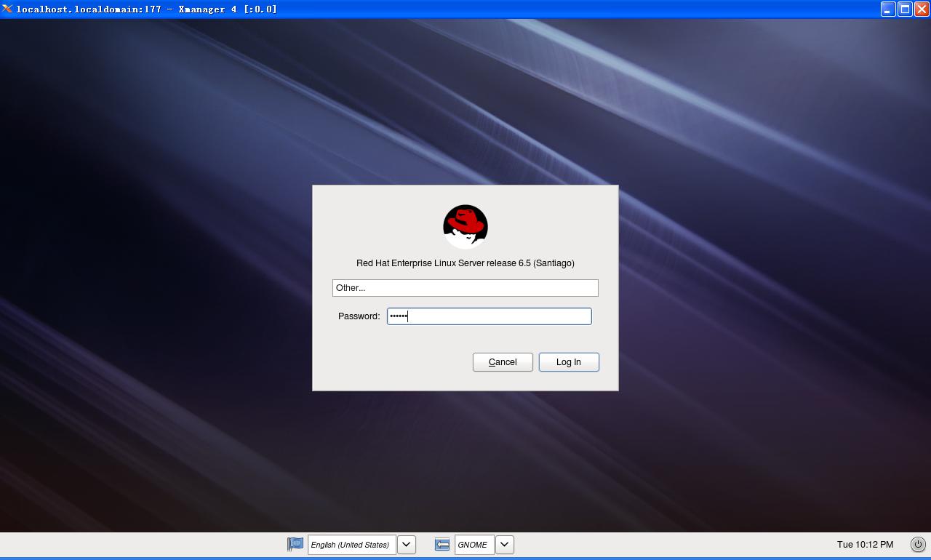Select the English (United States) language field
Screen dimensions: 931x560
click(x=352, y=544)
